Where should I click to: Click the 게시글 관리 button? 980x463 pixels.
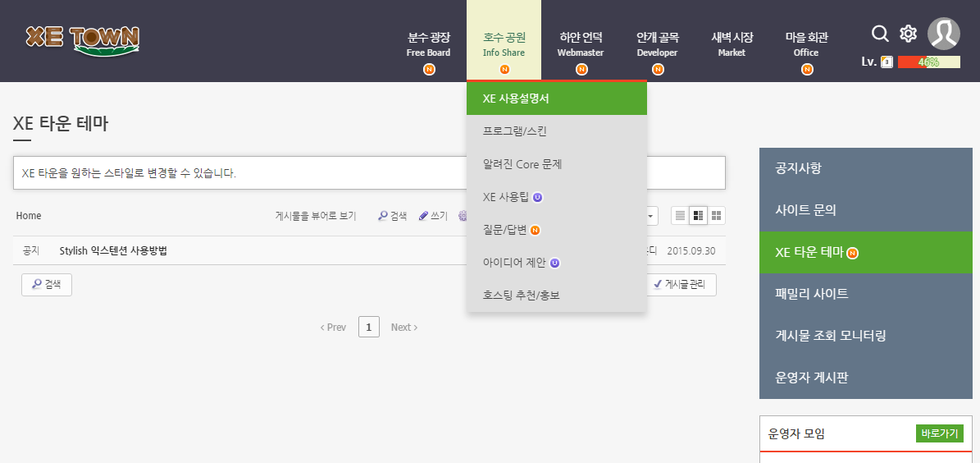click(x=681, y=285)
